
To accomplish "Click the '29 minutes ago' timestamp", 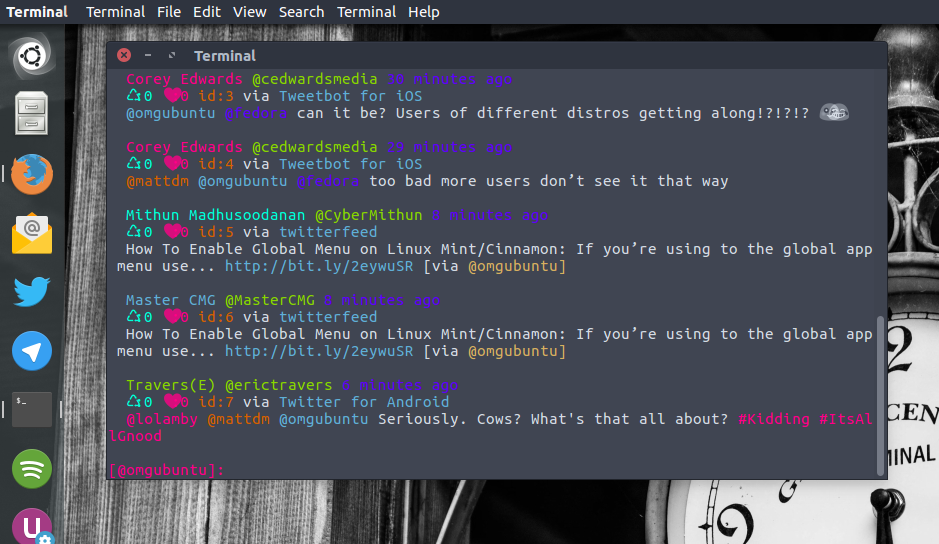I will [450, 147].
